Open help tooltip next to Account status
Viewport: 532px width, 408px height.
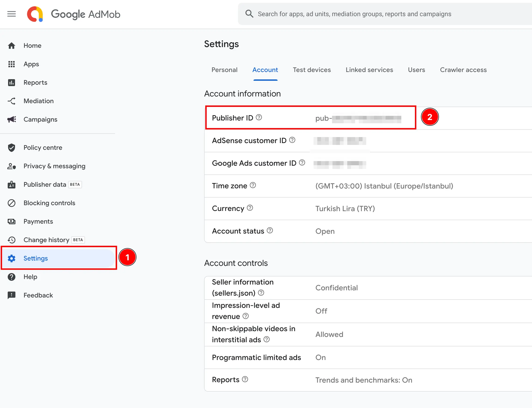point(270,231)
